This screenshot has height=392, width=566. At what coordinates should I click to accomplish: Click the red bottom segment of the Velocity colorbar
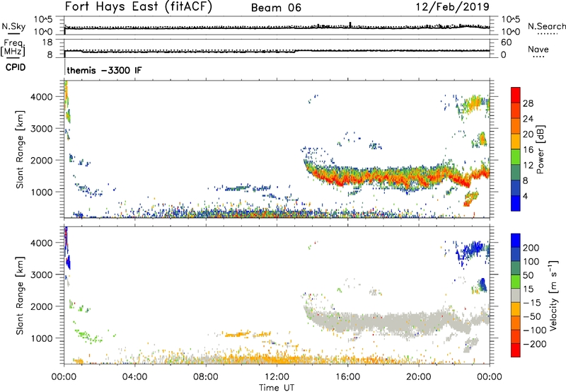(516, 350)
